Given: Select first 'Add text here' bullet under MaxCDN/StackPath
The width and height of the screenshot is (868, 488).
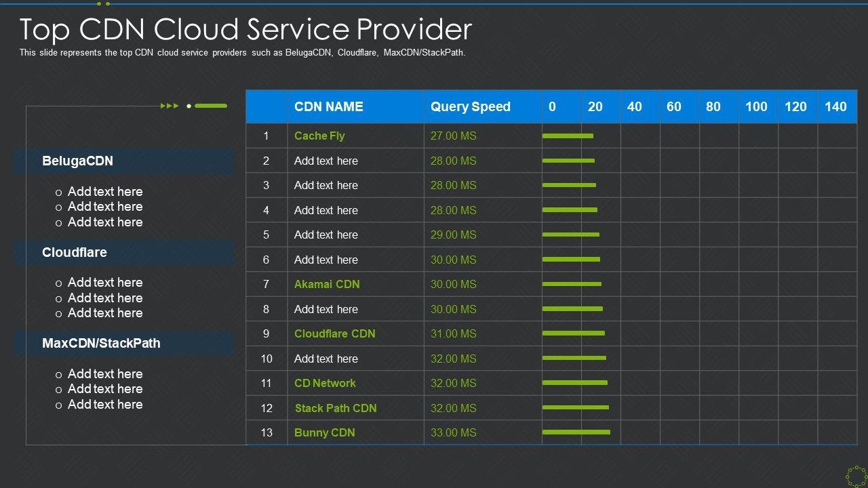Looking at the screenshot, I should [105, 374].
